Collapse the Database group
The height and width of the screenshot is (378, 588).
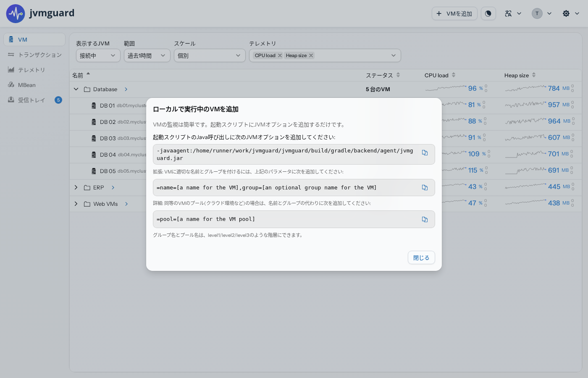(76, 89)
